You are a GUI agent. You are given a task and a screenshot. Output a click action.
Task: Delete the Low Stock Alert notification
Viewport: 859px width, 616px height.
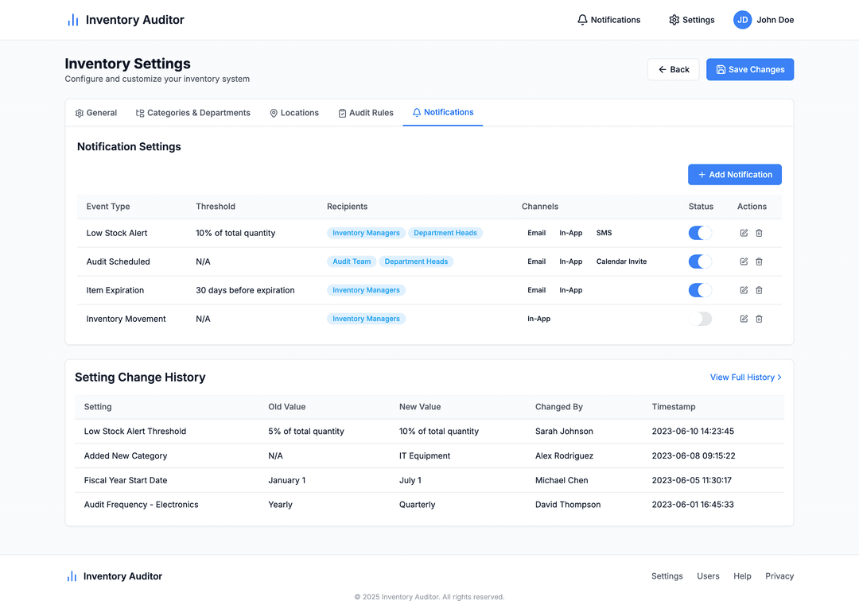tap(759, 233)
